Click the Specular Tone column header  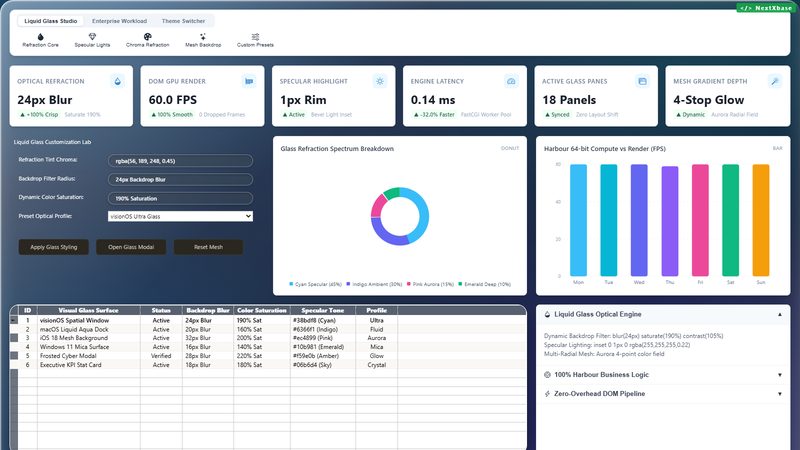click(322, 310)
